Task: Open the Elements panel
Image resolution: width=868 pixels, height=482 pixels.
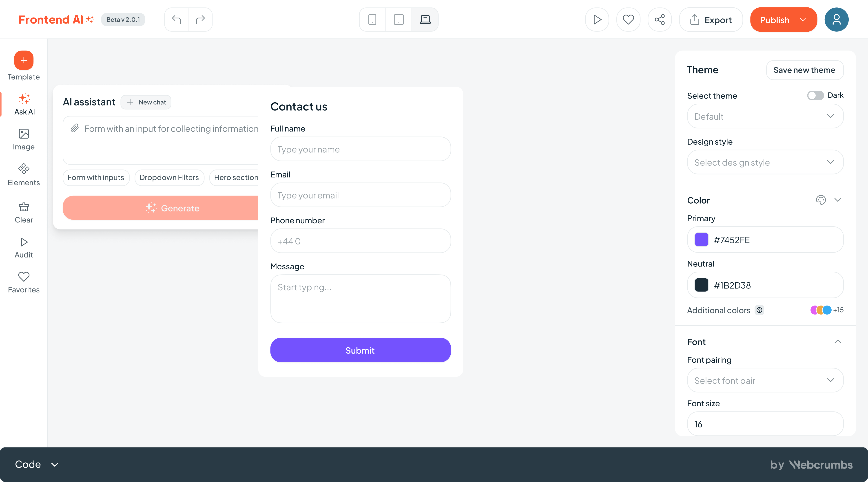Action: pyautogui.click(x=24, y=174)
